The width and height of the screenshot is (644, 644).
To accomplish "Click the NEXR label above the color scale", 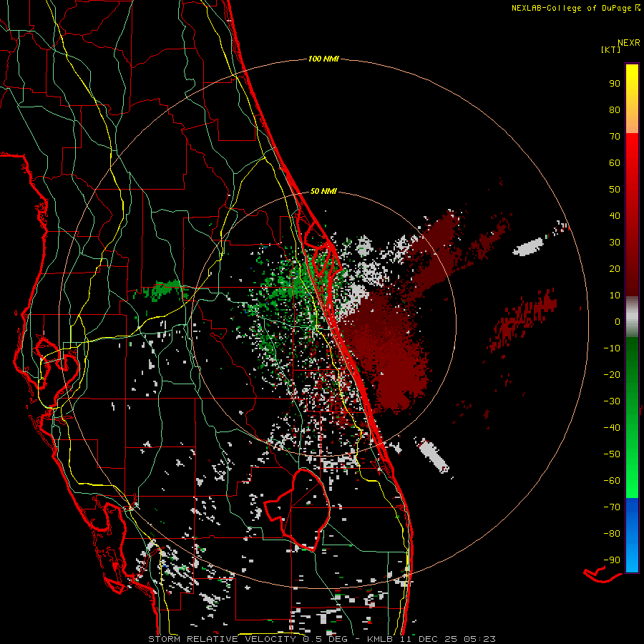I will (x=628, y=42).
